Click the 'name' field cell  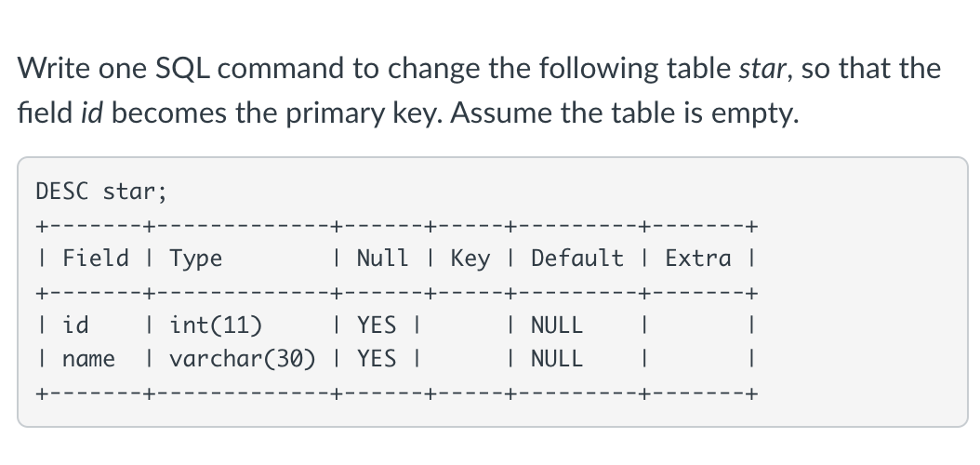point(88,359)
